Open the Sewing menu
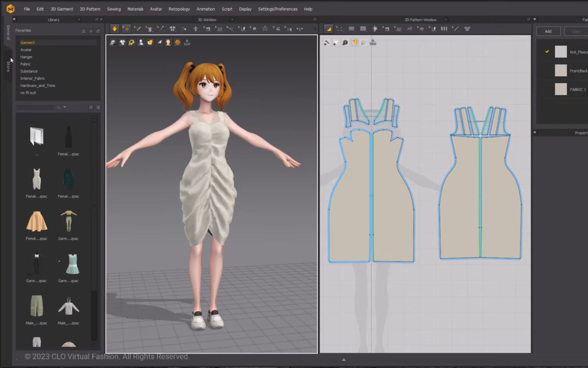This screenshot has width=588, height=368. click(114, 9)
